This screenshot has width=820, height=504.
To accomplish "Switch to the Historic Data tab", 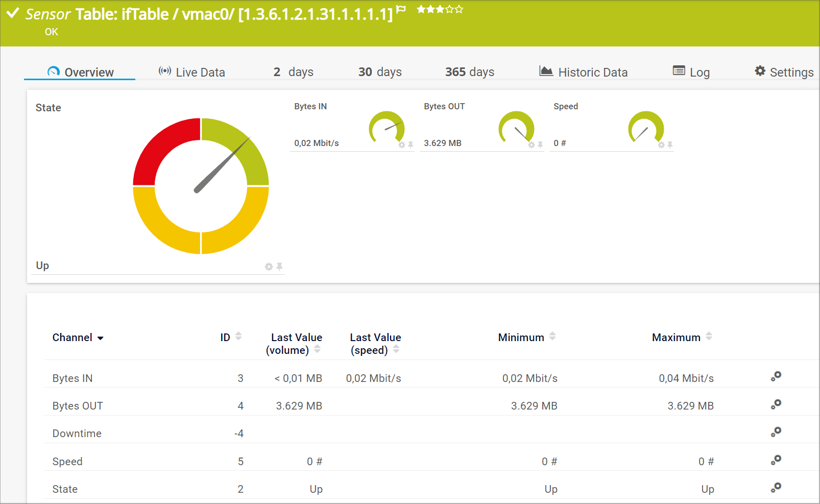I will click(x=583, y=72).
